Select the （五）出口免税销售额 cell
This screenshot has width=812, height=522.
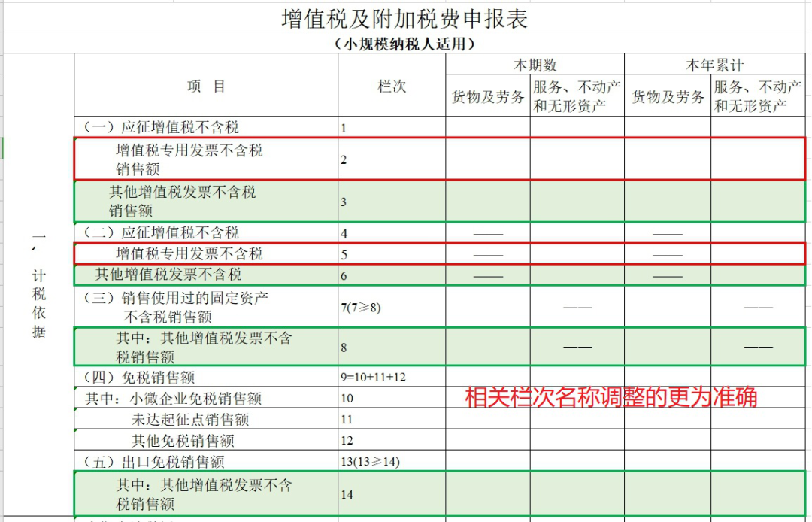coord(206,461)
